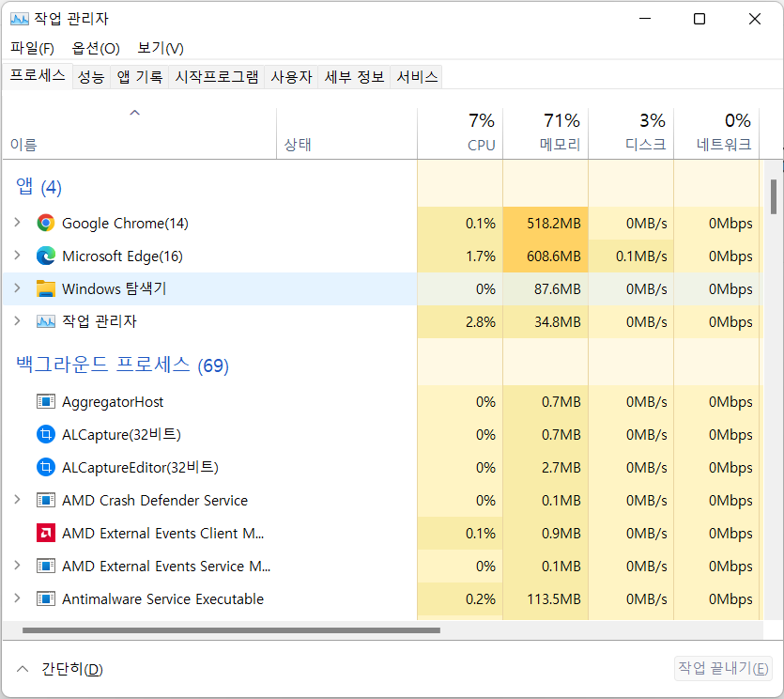Click the Windows 탐색기 folder icon
This screenshot has width=784, height=699.
click(x=45, y=288)
